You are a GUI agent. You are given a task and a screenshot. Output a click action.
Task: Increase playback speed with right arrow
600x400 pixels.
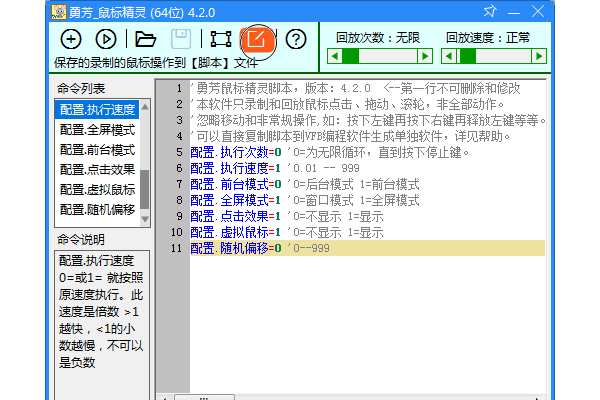click(x=539, y=56)
